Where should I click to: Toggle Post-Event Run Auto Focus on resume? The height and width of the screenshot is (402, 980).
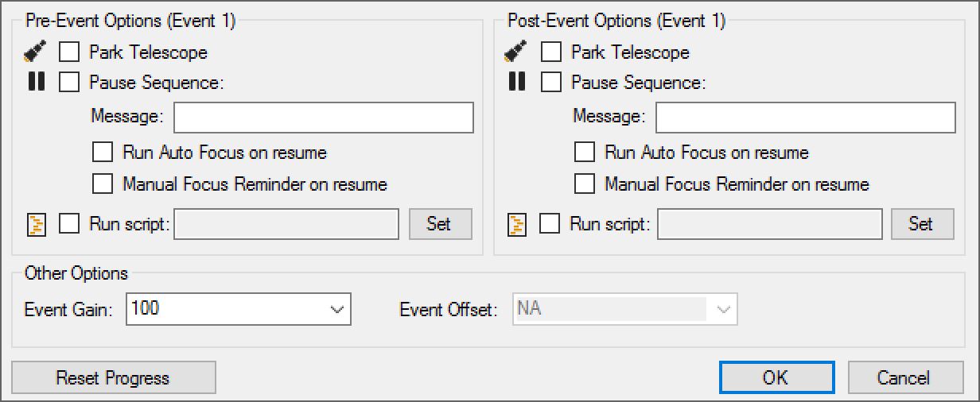[x=585, y=152]
